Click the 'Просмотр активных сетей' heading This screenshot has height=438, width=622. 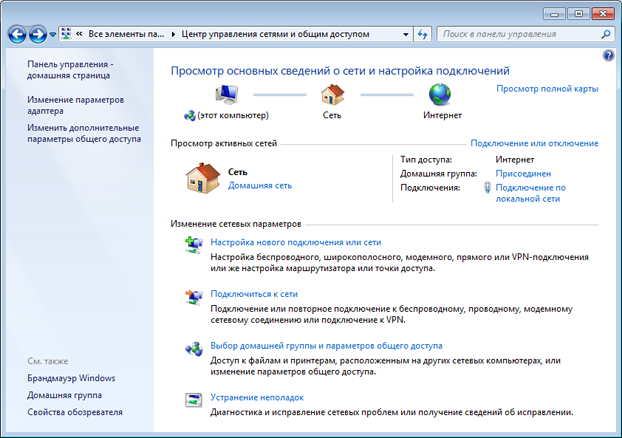(x=224, y=144)
